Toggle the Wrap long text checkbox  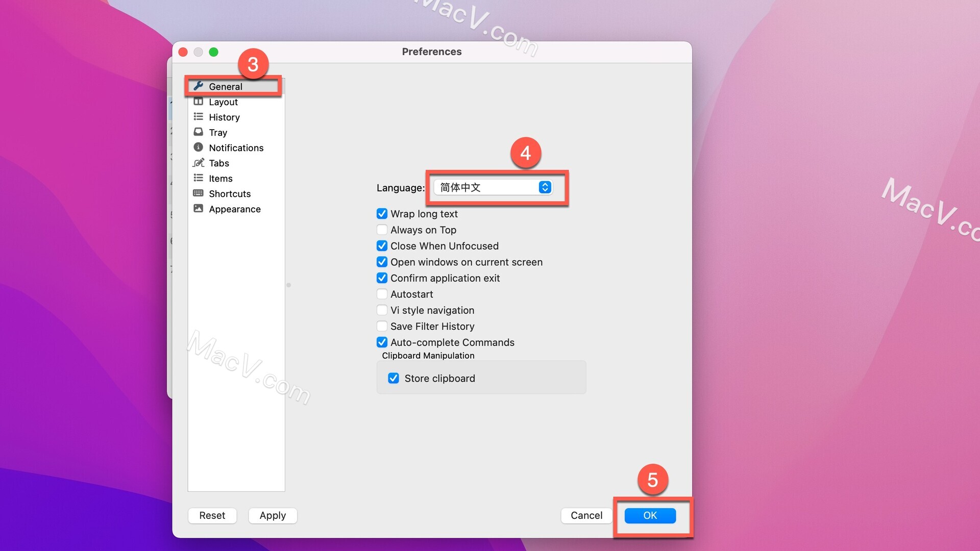382,213
